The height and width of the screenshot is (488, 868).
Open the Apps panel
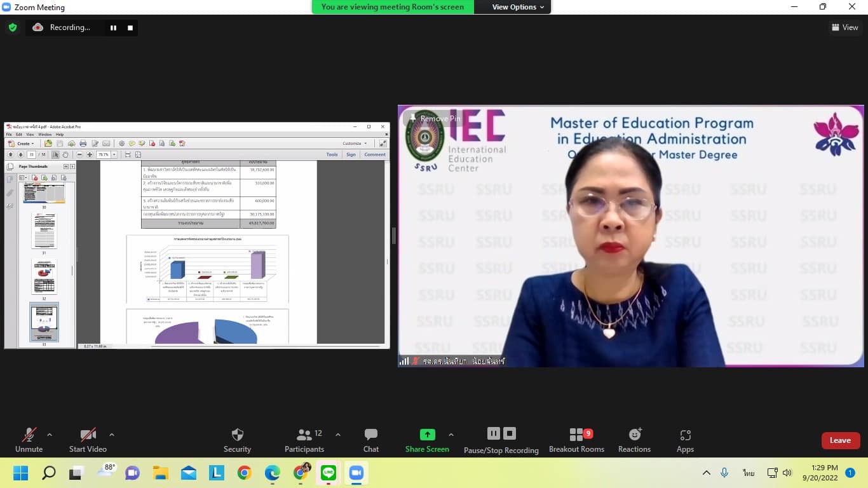pos(685,440)
